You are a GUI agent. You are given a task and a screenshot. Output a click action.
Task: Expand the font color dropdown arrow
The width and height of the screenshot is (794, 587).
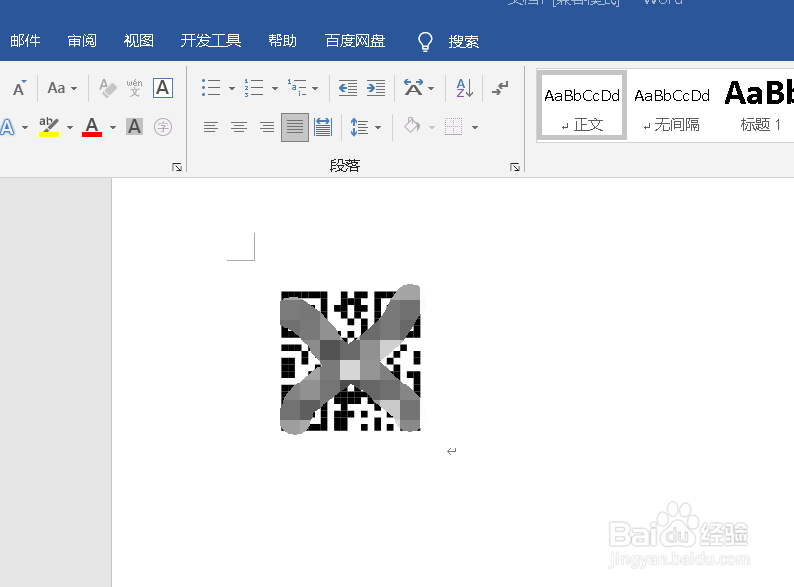[x=113, y=127]
